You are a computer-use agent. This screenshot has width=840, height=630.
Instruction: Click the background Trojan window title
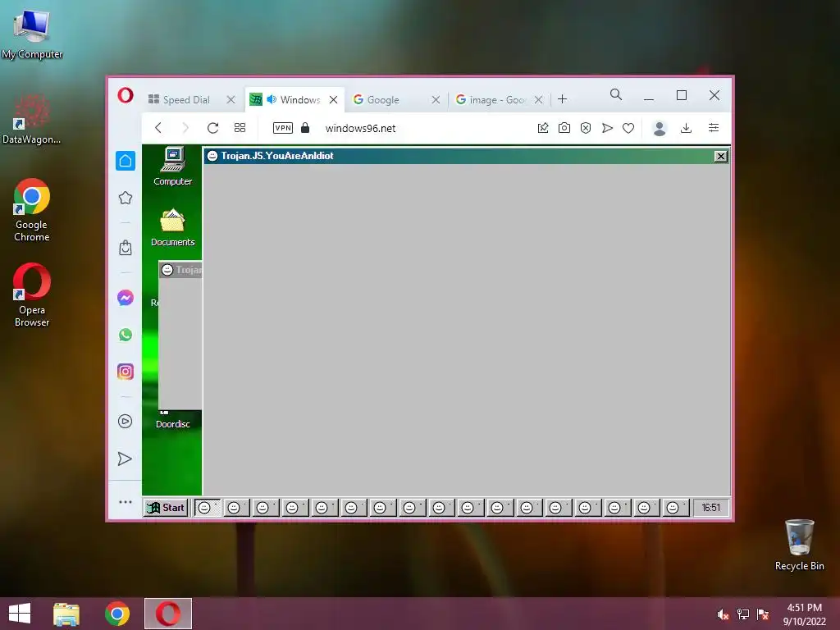pyautogui.click(x=181, y=269)
